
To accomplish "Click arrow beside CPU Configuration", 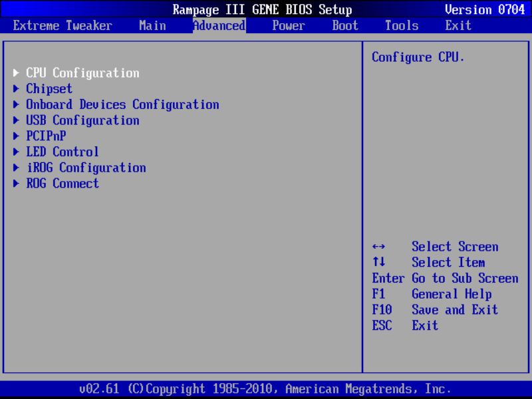I will 16,72.
